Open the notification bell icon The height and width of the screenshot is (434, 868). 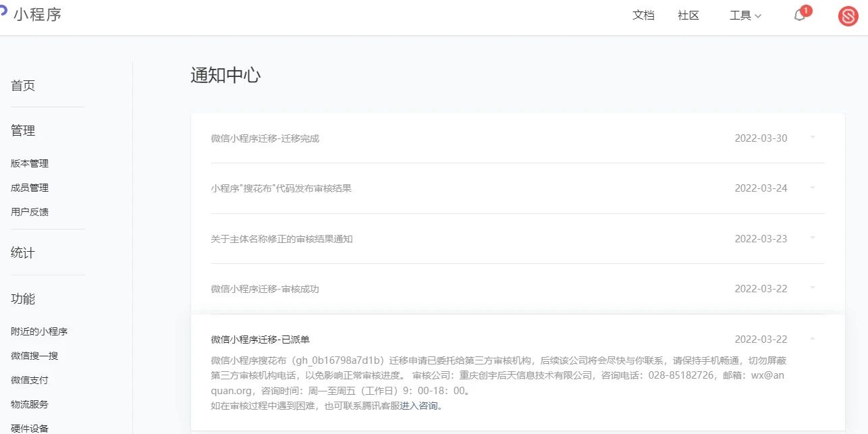[800, 16]
